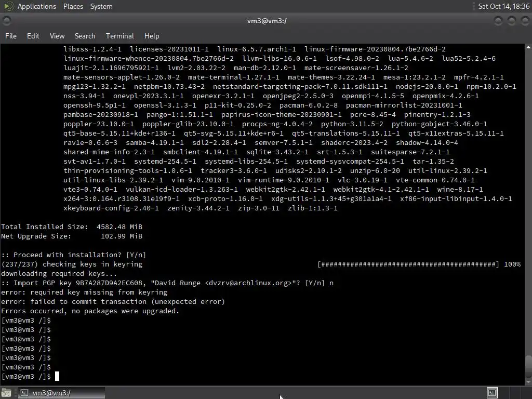Click the package name tar-1.35-2
532x399 pixels.
433,162
